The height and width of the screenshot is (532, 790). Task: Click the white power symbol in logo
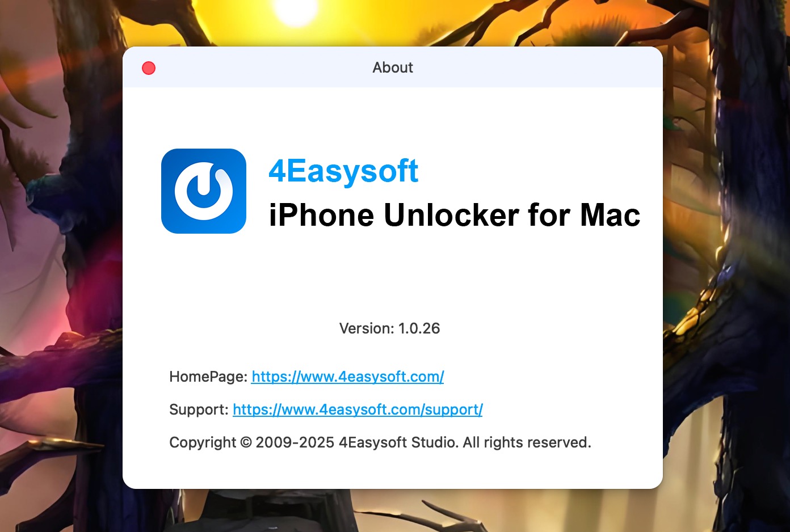pyautogui.click(x=204, y=191)
